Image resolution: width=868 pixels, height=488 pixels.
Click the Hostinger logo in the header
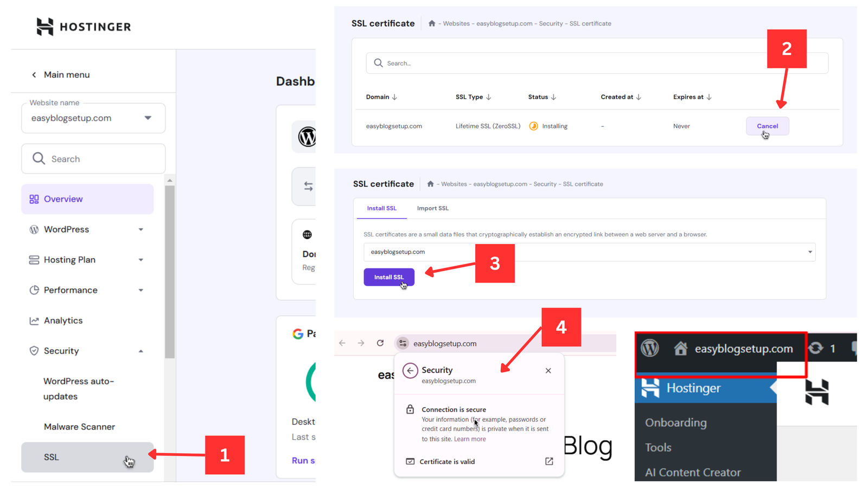pos(84,27)
